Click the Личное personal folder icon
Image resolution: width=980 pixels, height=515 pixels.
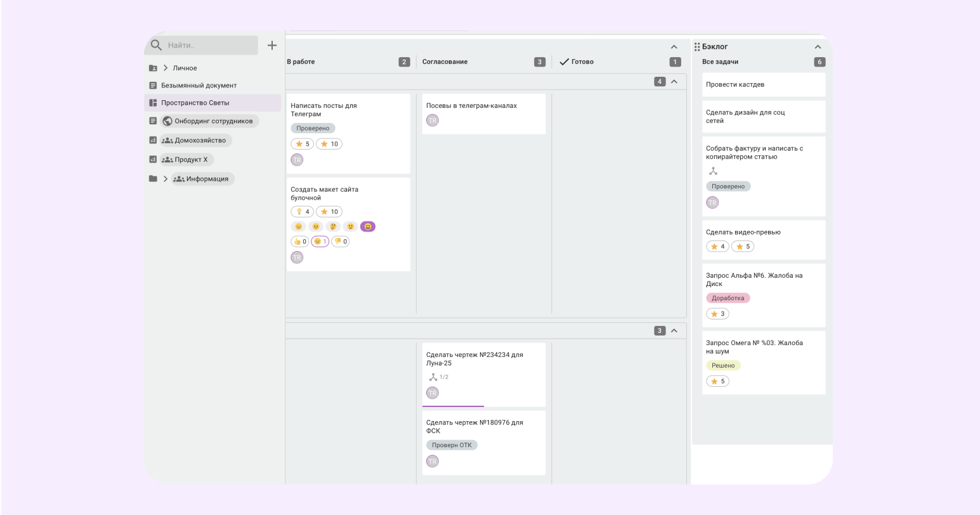click(153, 68)
